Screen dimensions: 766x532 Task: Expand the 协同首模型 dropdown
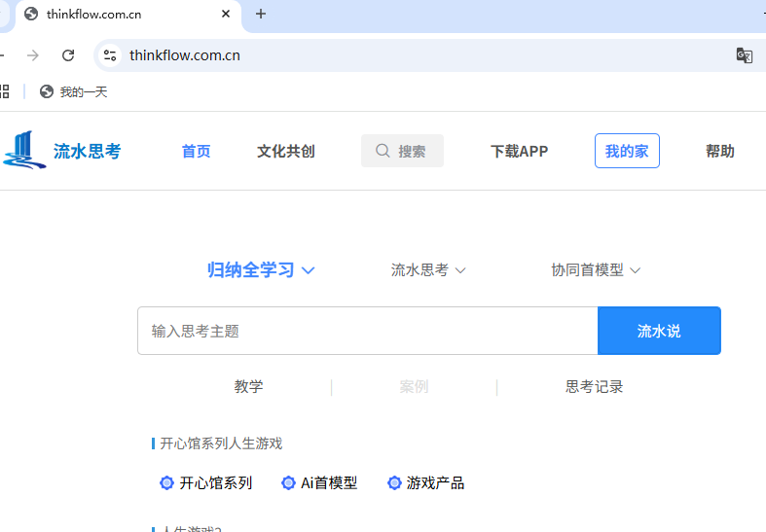[x=596, y=270]
